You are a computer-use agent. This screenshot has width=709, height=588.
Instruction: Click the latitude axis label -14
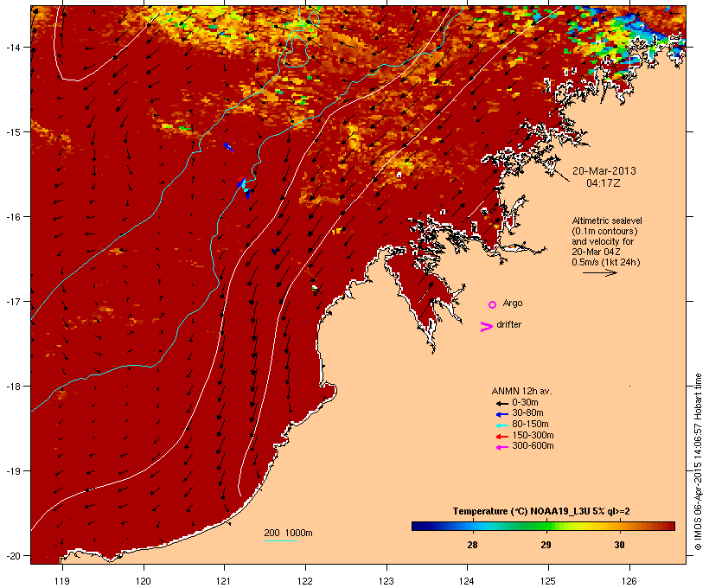tap(12, 48)
